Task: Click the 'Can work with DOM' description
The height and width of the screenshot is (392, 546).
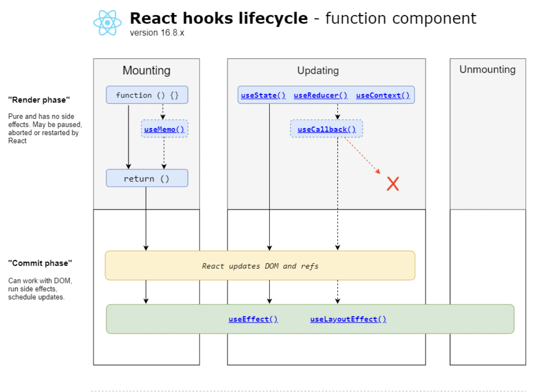Action: [40, 289]
